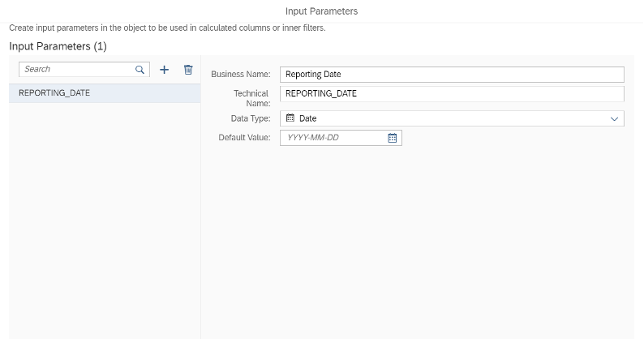This screenshot has height=339, width=644.
Task: Click the Default Value date input
Action: point(341,138)
